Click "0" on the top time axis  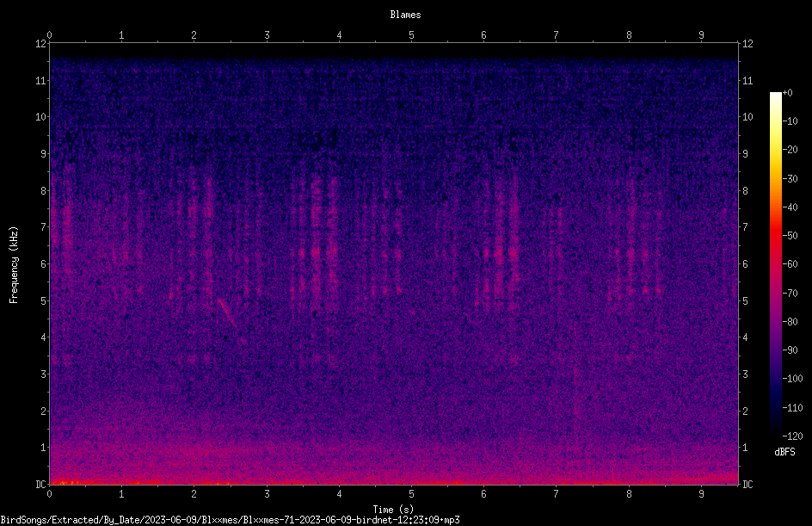(x=49, y=35)
